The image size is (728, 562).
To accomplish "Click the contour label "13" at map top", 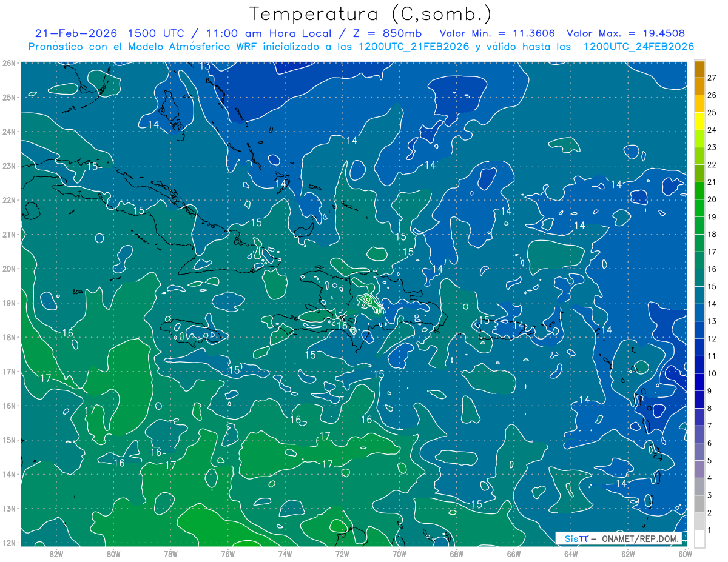I will click(x=205, y=65).
